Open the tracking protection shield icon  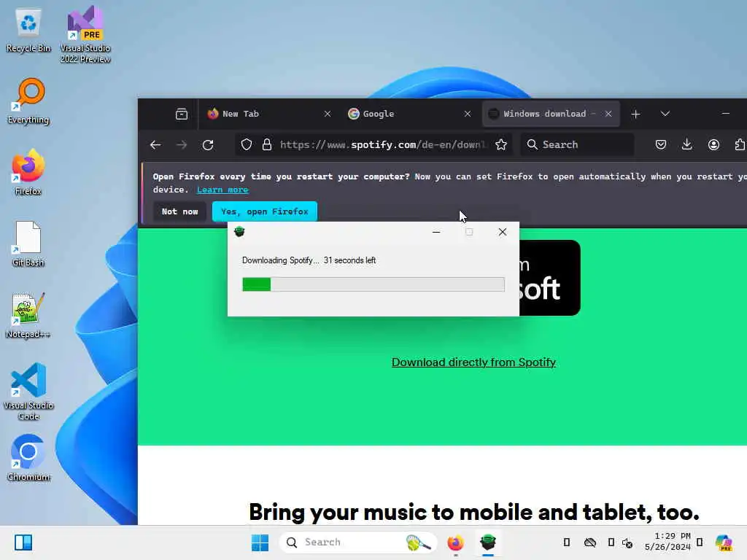click(247, 145)
